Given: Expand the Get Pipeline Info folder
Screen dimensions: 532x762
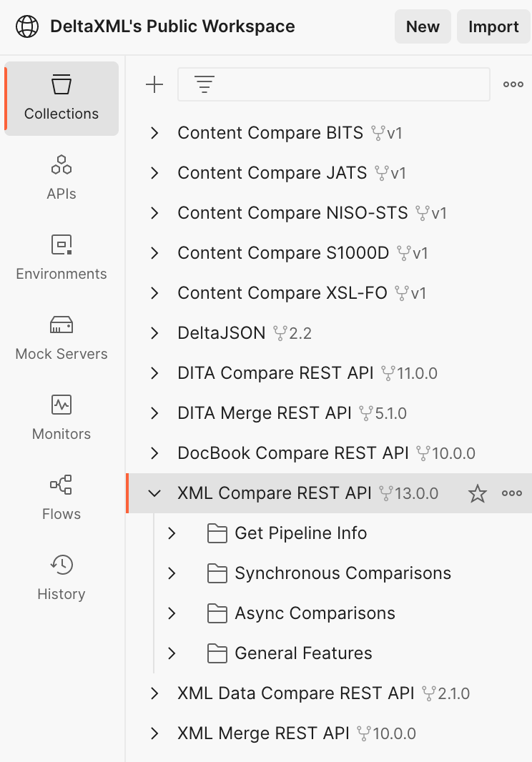Looking at the screenshot, I should point(172,533).
